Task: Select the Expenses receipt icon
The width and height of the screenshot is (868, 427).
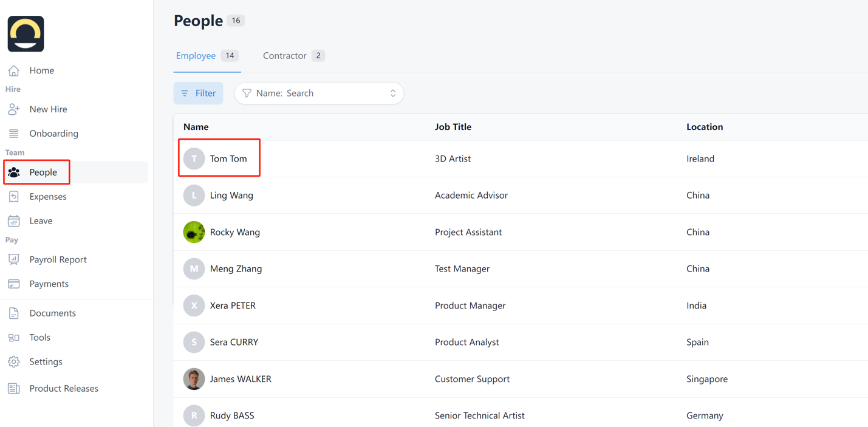Action: (x=14, y=197)
